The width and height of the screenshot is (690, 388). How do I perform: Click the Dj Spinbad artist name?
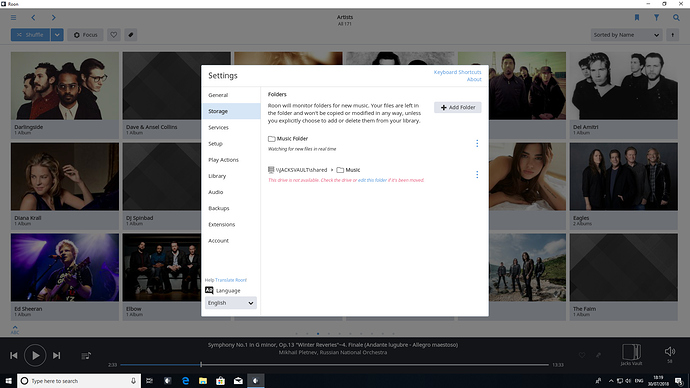tap(139, 218)
